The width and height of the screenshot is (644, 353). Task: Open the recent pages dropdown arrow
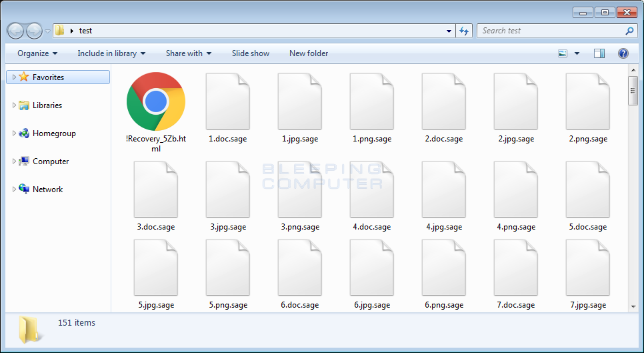47,31
